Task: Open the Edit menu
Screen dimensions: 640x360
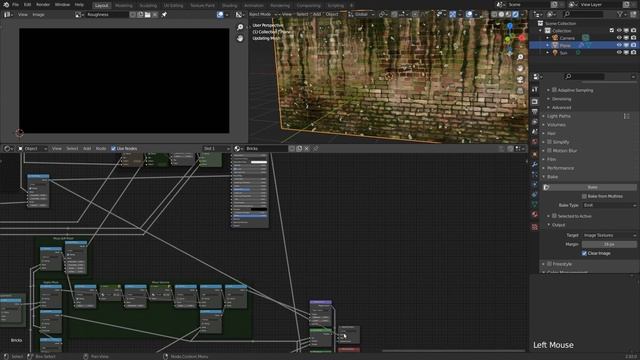Action: click(x=27, y=4)
